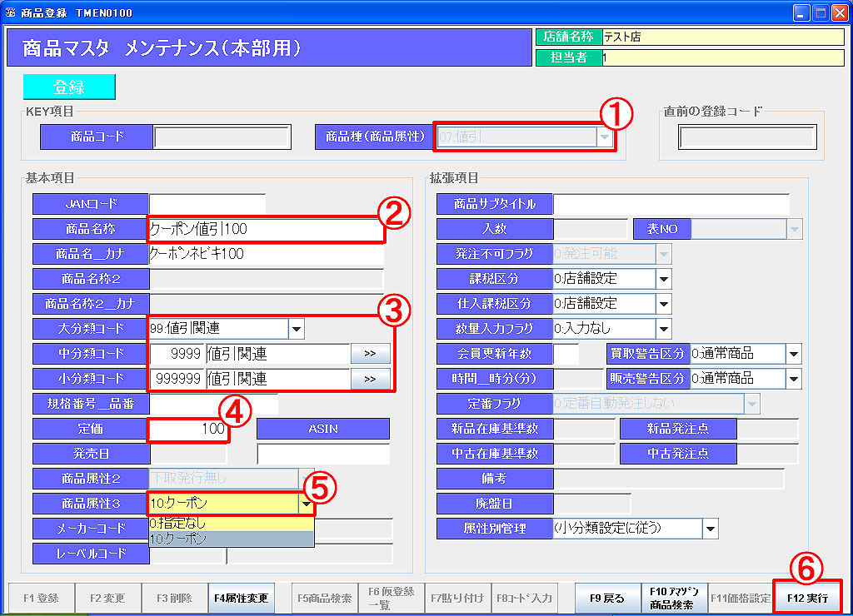Viewport: 853px width, 616px height.
Task: Expand the 数量入力フラグ dropdown
Action: pos(663,329)
